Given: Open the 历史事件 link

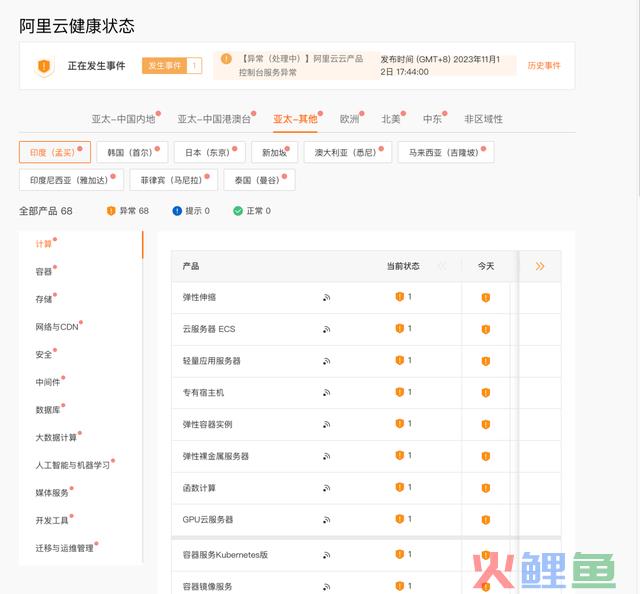Looking at the screenshot, I should point(544,66).
